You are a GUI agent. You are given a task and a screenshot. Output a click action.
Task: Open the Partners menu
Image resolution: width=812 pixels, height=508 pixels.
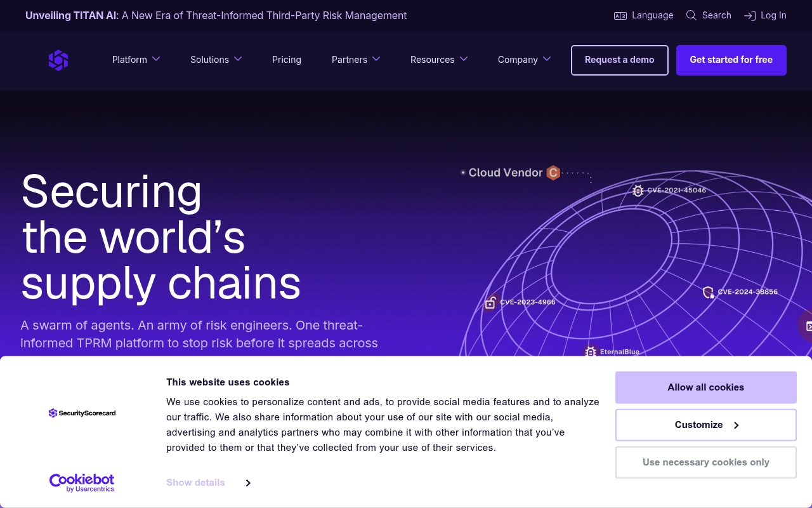click(355, 60)
